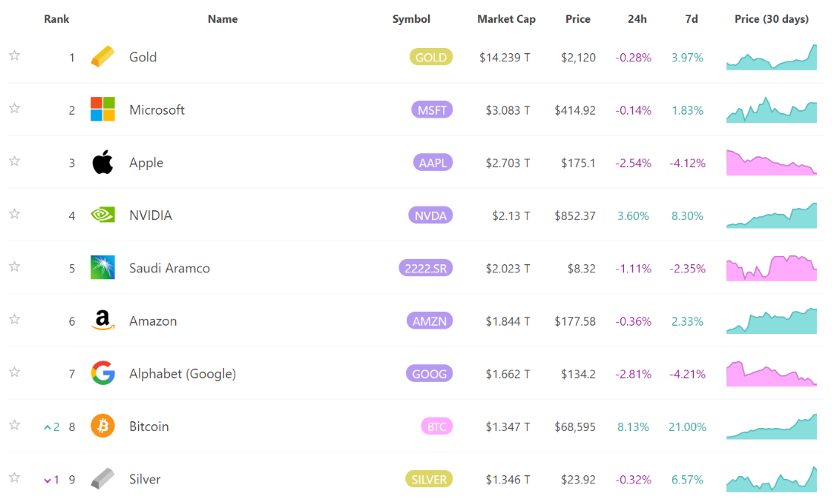
Task: Click the GOOG symbol badge
Action: pos(429,373)
